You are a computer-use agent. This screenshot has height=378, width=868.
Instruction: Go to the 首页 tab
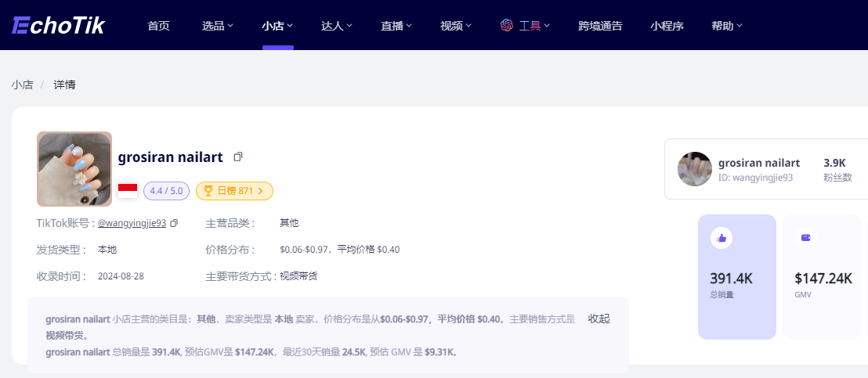(158, 26)
